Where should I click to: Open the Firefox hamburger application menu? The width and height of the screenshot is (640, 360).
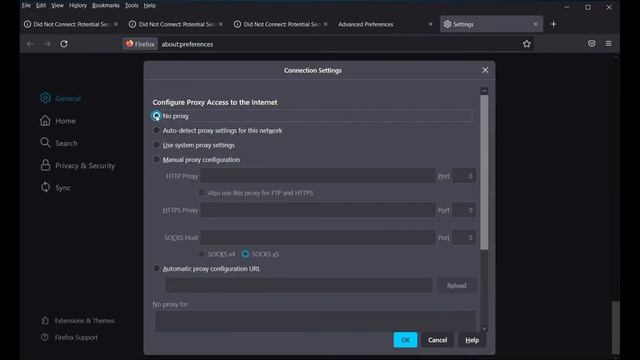tap(609, 44)
